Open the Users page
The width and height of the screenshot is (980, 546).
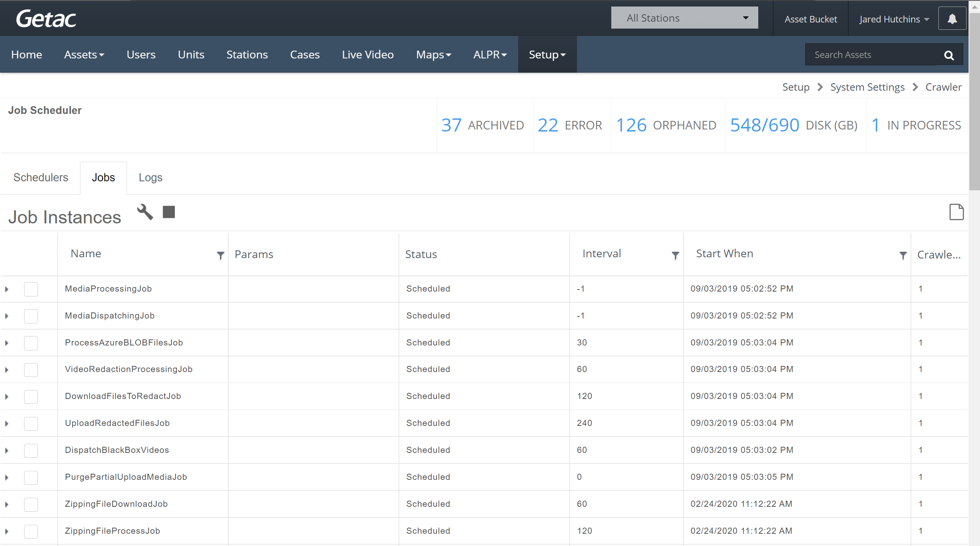tap(141, 55)
